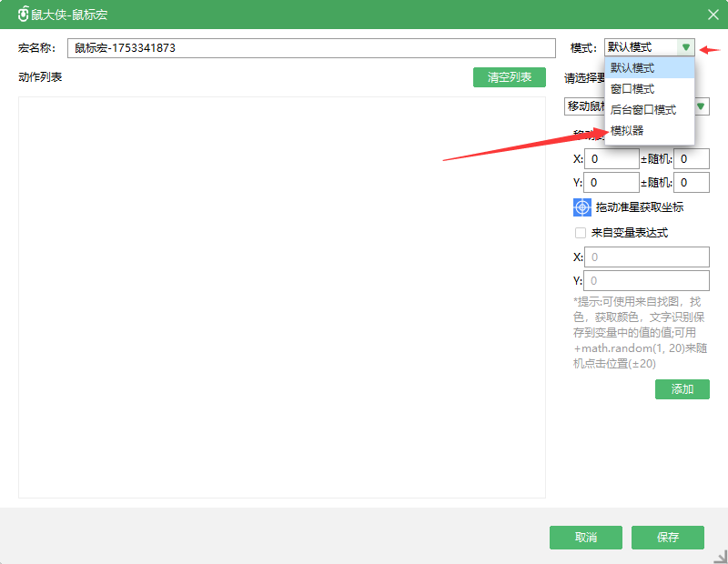Click the X coordinate input box
The image size is (728, 564).
(x=612, y=159)
